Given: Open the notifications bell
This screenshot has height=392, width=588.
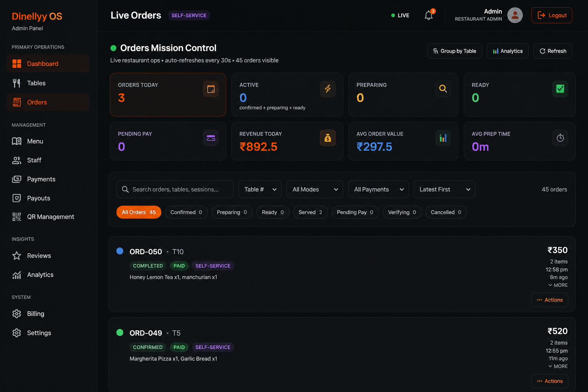Looking at the screenshot, I should (429, 15).
